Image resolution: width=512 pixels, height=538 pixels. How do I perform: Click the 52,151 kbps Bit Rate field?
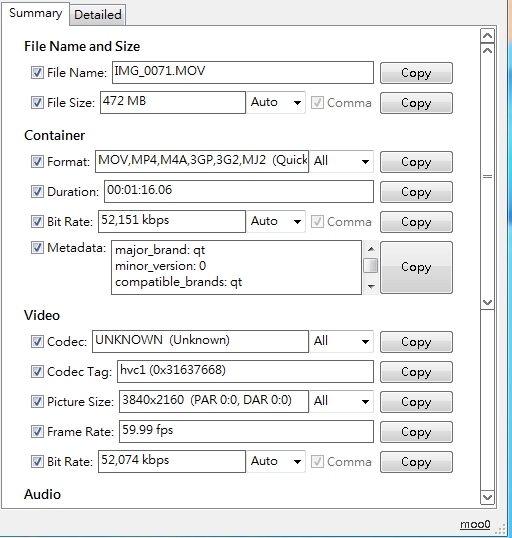click(x=172, y=221)
